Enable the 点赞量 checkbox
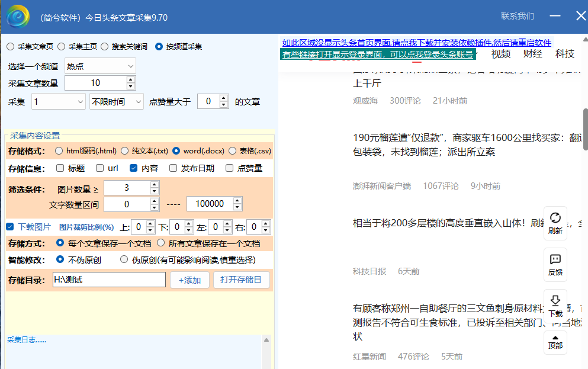Image resolution: width=588 pixels, height=369 pixels. [229, 168]
